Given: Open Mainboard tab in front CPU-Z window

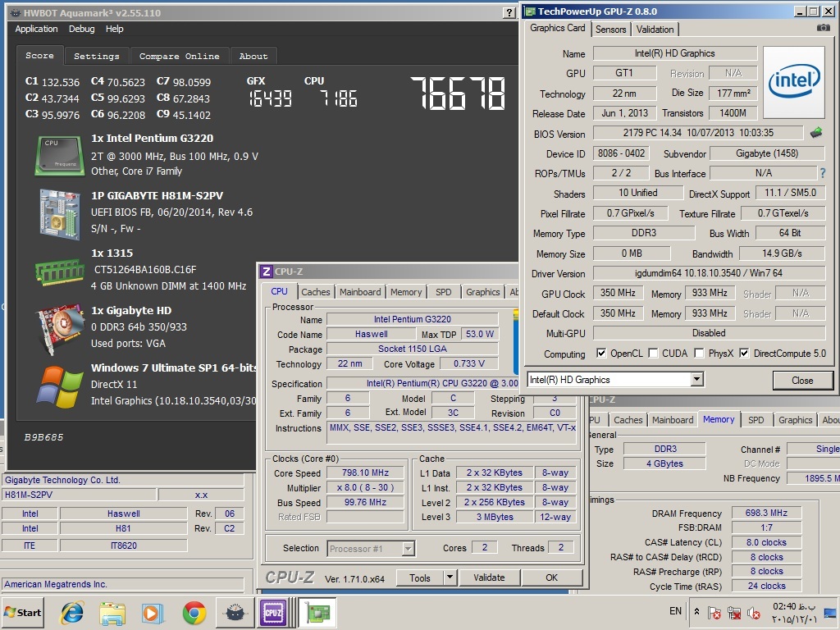Looking at the screenshot, I should point(360,292).
